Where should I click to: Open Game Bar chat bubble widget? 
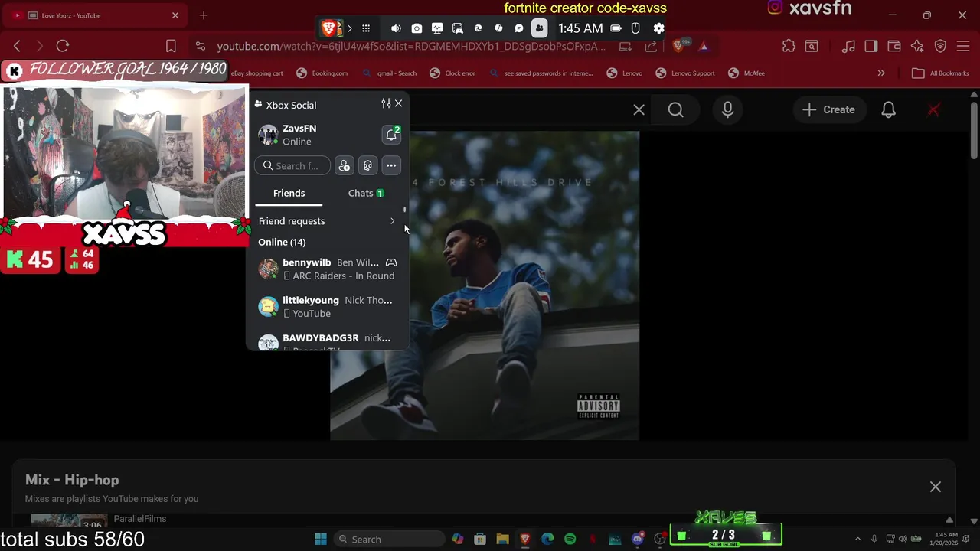519,28
